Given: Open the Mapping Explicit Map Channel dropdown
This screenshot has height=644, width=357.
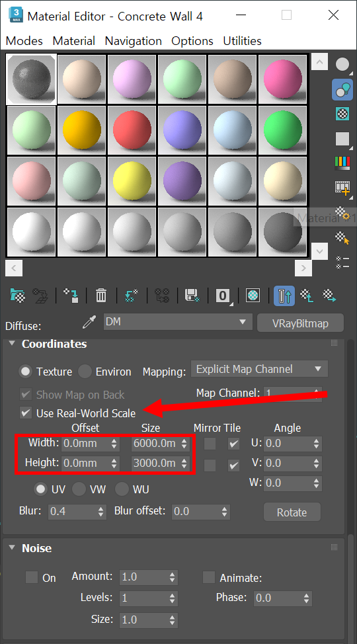Looking at the screenshot, I should point(259,369).
